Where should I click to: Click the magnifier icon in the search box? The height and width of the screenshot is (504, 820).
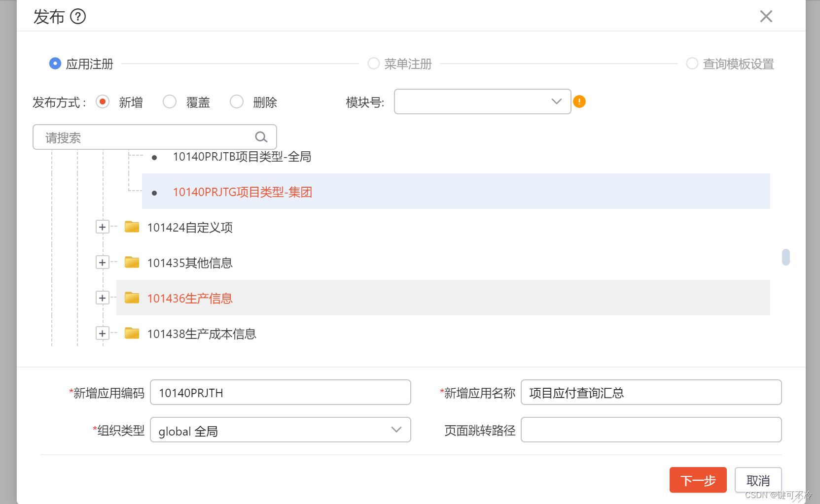[x=261, y=137]
